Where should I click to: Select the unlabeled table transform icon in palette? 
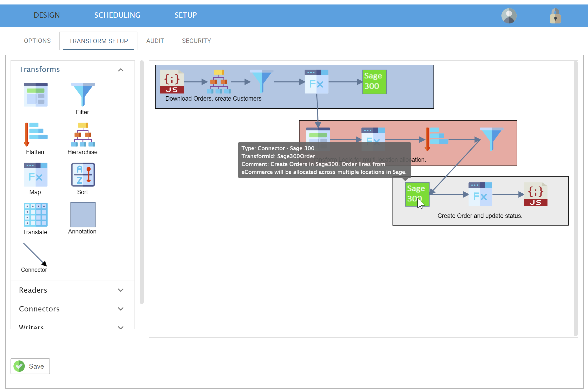[36, 95]
